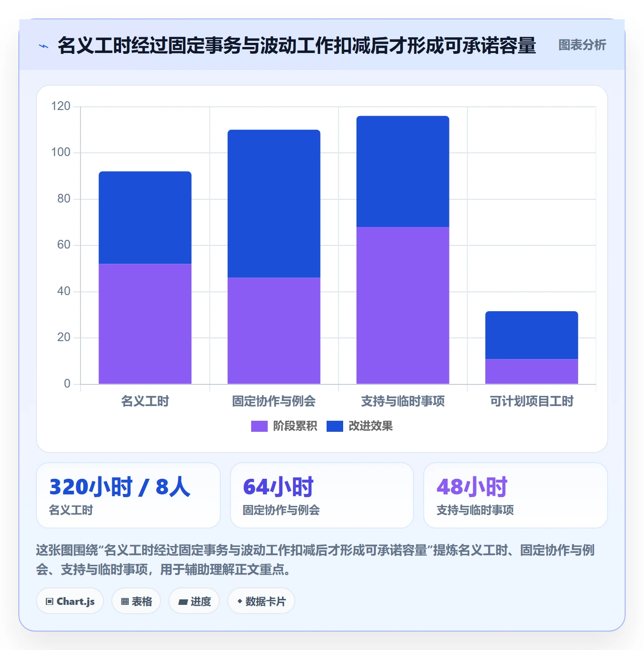Toggle the 阶段累积 legend item
The image size is (644, 650).
tap(284, 426)
